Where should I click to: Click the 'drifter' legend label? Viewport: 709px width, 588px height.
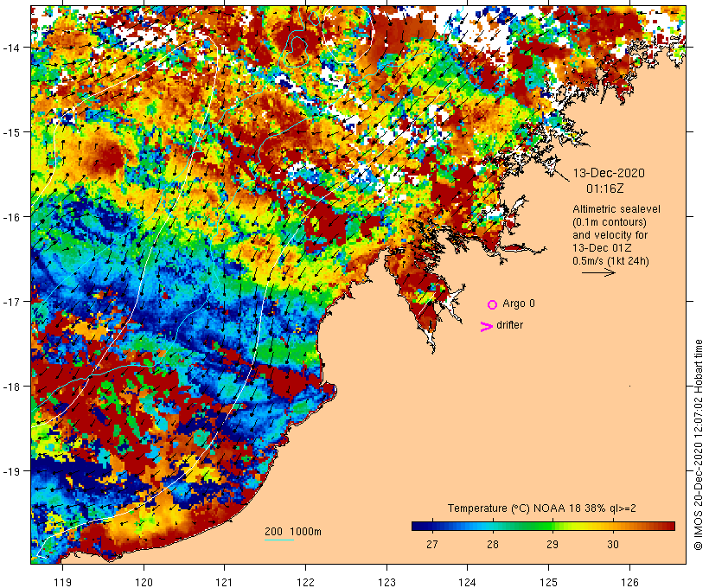click(x=509, y=325)
